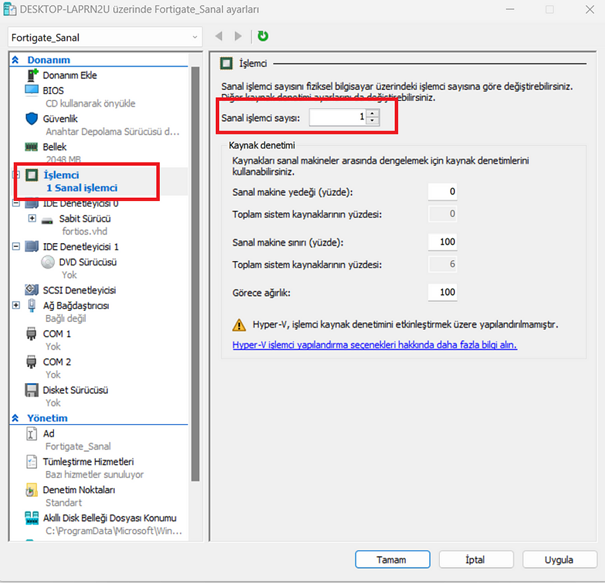Select the Güvenlik tree item
The height and width of the screenshot is (583, 605).
(x=60, y=118)
